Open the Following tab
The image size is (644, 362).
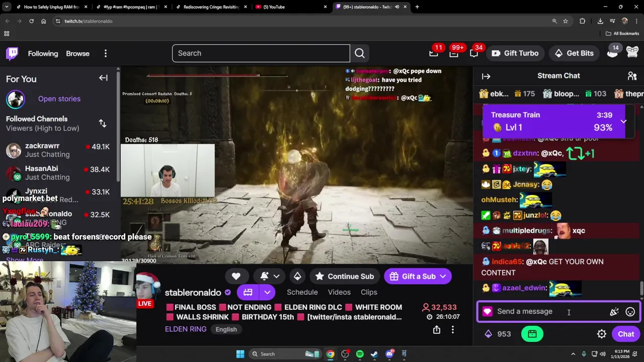[x=43, y=53]
